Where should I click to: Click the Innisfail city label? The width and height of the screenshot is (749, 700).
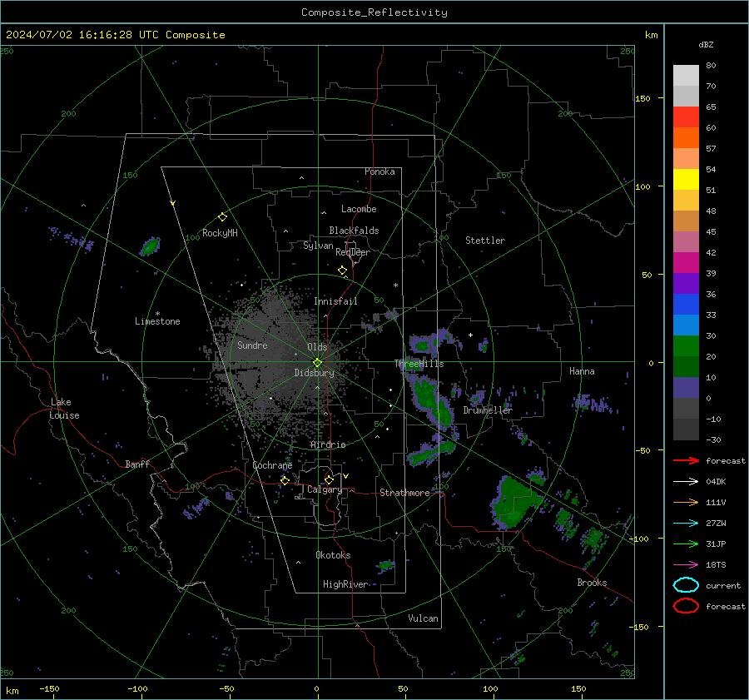click(335, 301)
